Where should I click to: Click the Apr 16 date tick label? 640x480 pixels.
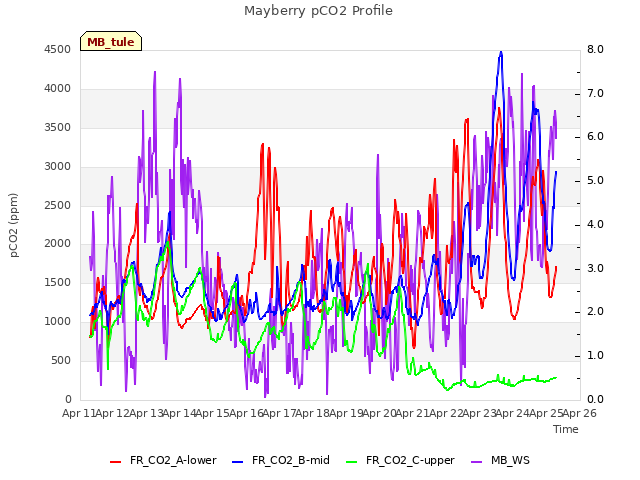246,413
